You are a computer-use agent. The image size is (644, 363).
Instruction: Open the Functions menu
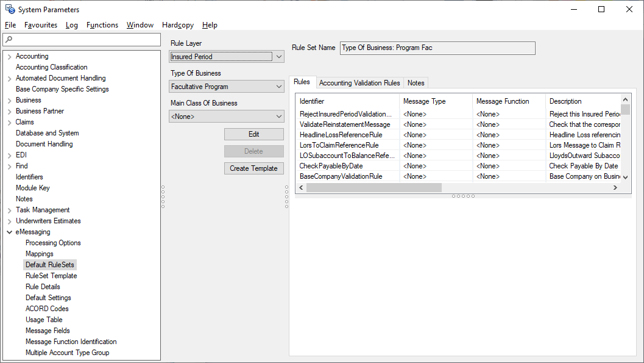(x=102, y=25)
